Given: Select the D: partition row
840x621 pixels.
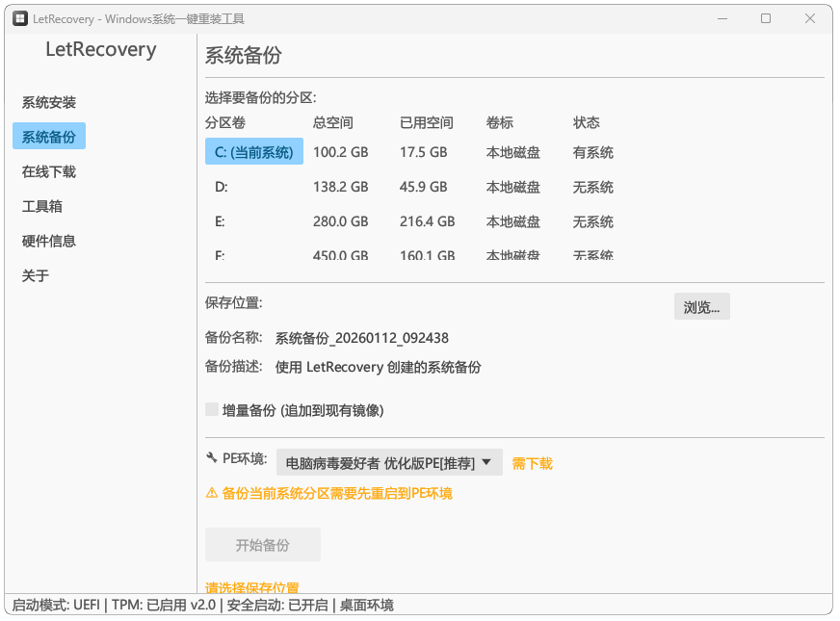Looking at the screenshot, I should tap(221, 188).
